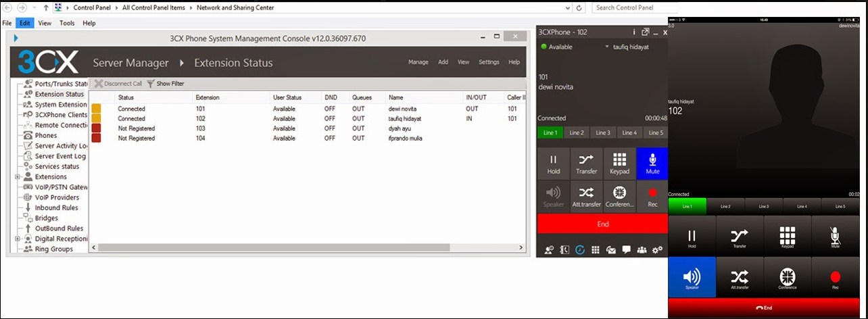This screenshot has width=868, height=319.
Task: Open the Add menu in Server Manager
Action: [x=443, y=62]
